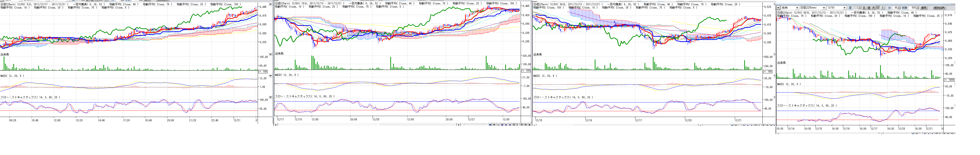Click the horizontal fit-width arrows icon below 15-minute chart
Viewport: 980px width, 155px height.
[502, 125]
